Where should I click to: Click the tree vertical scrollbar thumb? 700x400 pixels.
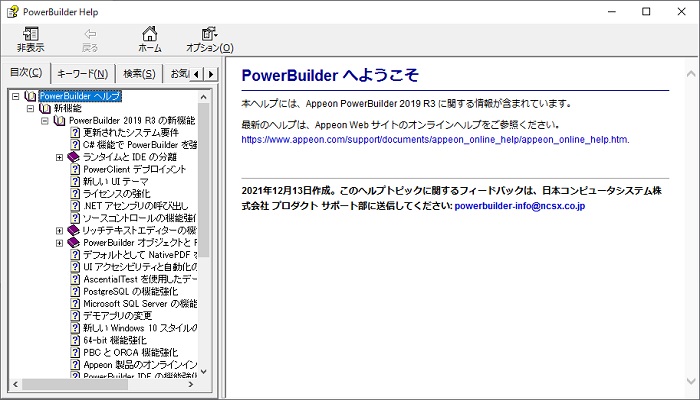tap(204, 180)
